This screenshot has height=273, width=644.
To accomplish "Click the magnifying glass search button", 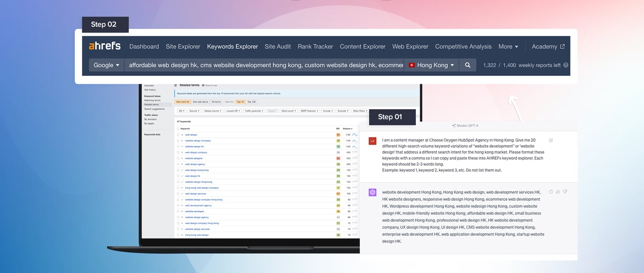I will click(x=467, y=65).
